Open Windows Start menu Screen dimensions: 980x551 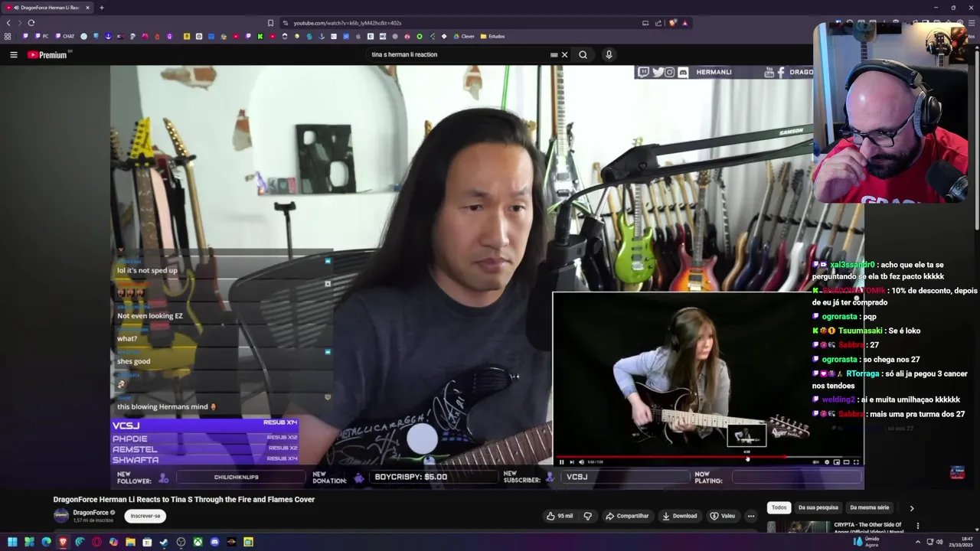(12, 542)
